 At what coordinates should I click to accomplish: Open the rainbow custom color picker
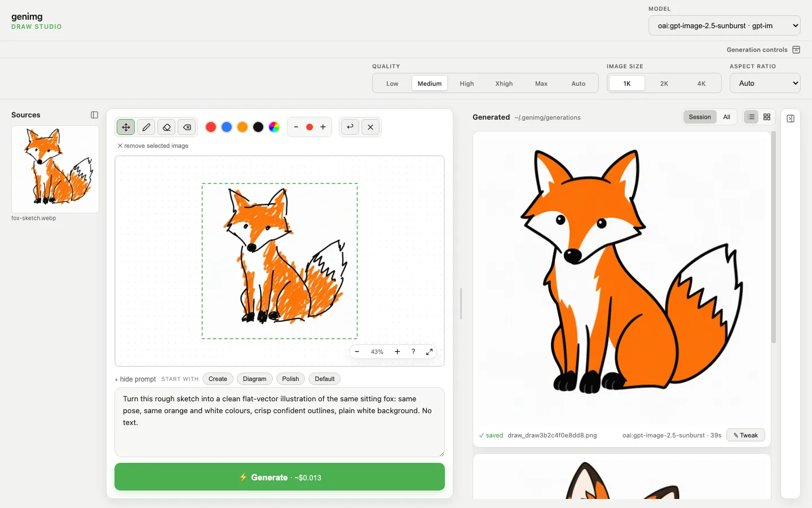(274, 127)
